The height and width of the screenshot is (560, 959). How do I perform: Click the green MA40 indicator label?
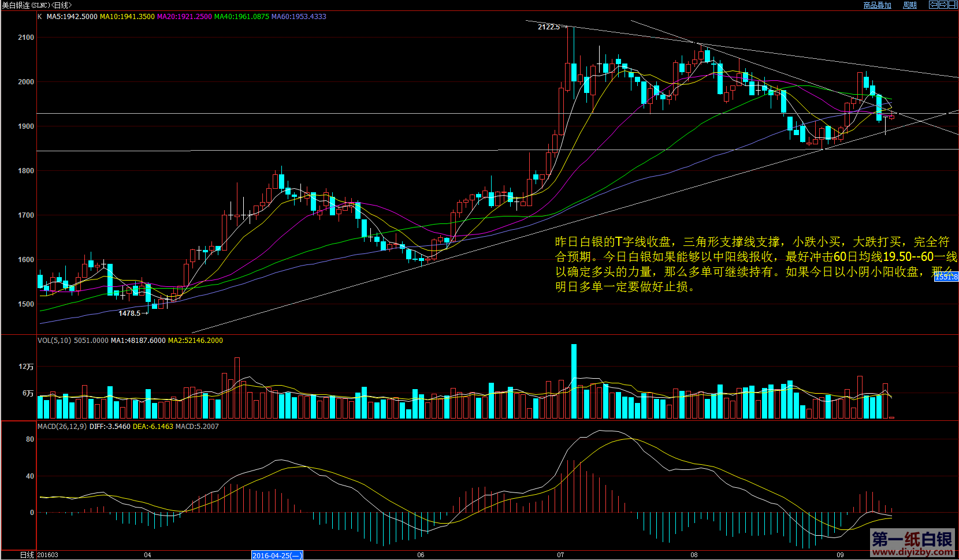(241, 17)
